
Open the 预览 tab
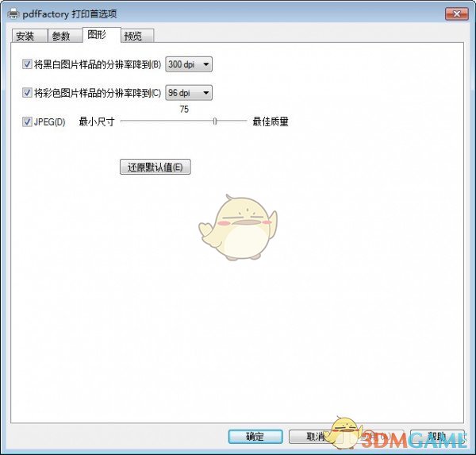pos(136,36)
